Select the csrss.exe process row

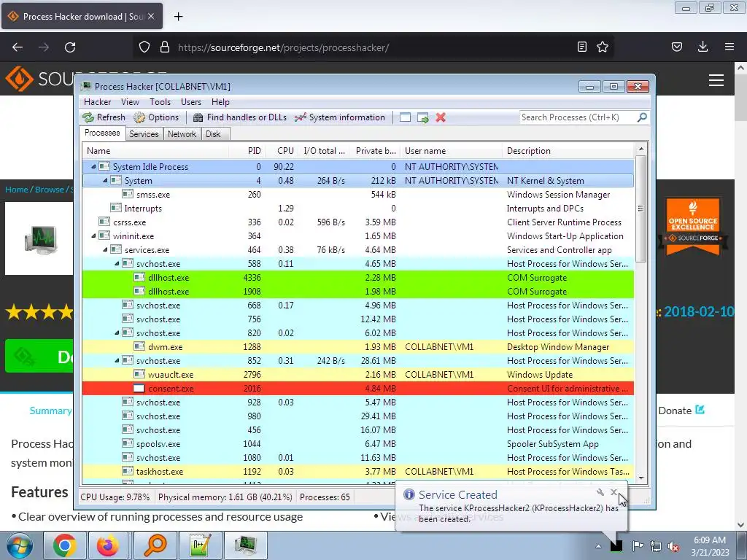click(x=357, y=222)
